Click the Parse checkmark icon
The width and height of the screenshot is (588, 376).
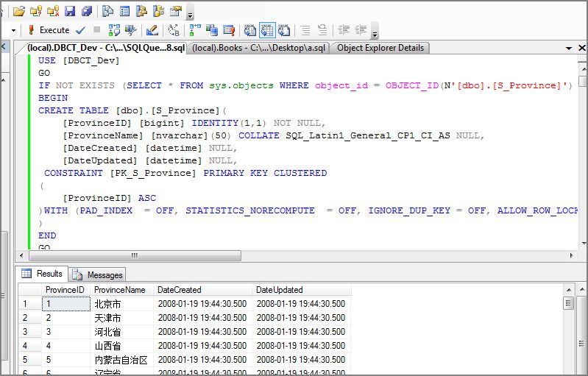click(79, 30)
